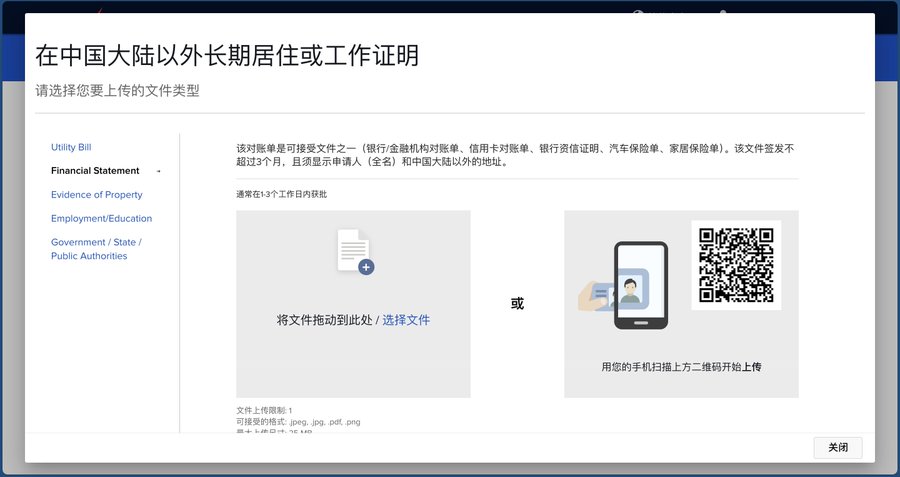Click the QR code for mobile upload
The height and width of the screenshot is (477, 900).
click(736, 265)
